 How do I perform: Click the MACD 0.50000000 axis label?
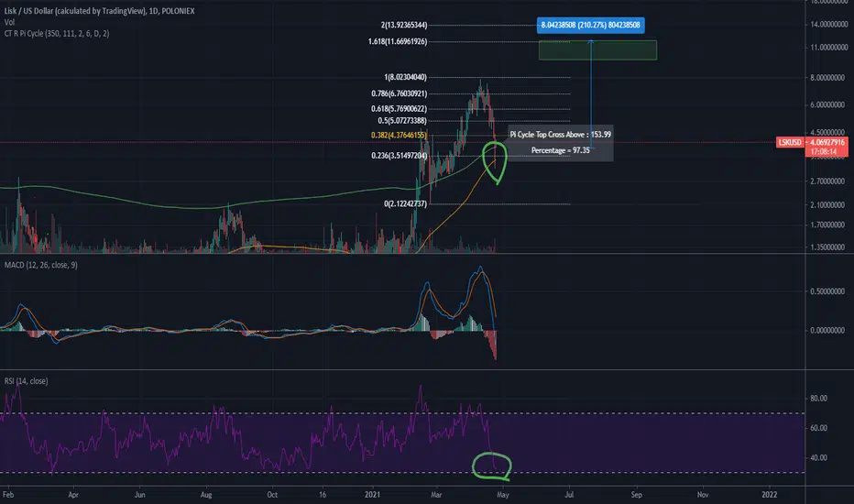pos(829,291)
